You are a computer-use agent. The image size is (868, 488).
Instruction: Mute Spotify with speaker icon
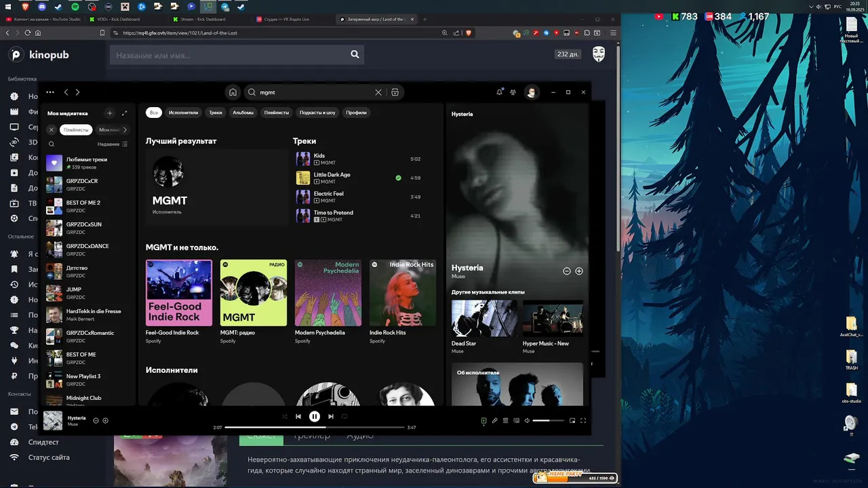point(527,421)
